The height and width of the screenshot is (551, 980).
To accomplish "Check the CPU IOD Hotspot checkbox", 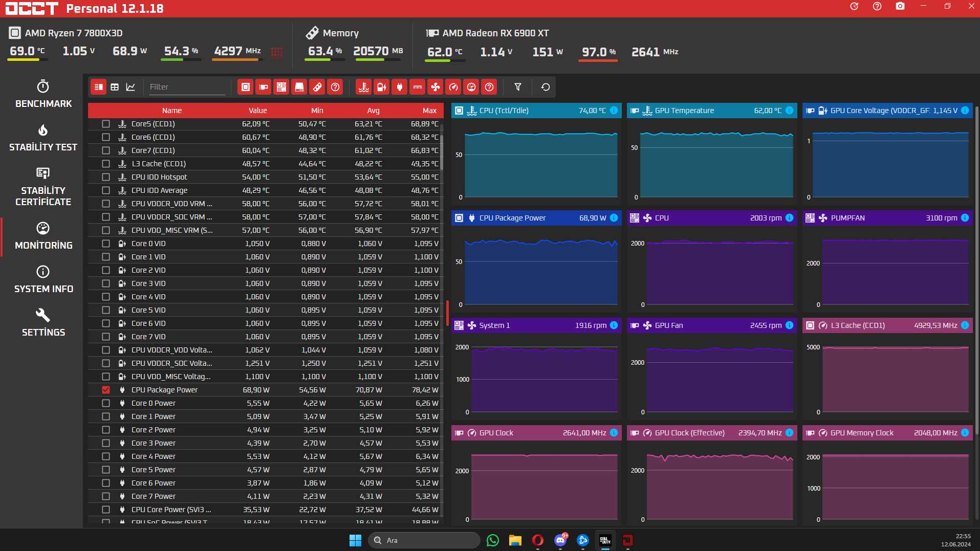I will (x=106, y=177).
